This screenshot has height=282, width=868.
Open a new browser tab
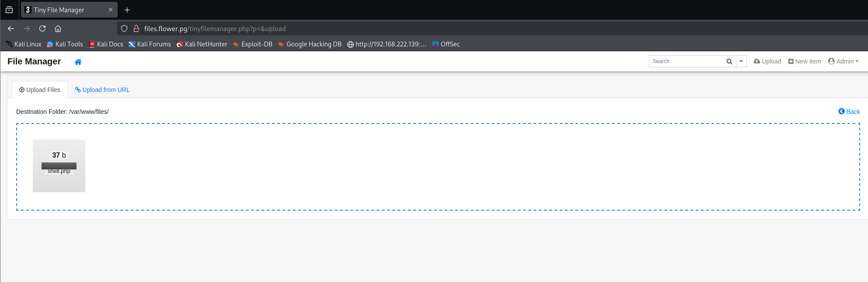pyautogui.click(x=127, y=10)
